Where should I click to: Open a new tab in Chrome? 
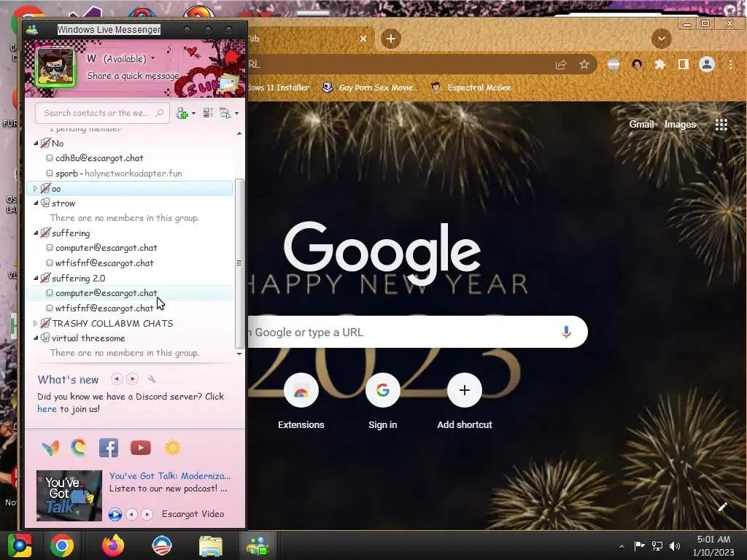click(x=391, y=39)
